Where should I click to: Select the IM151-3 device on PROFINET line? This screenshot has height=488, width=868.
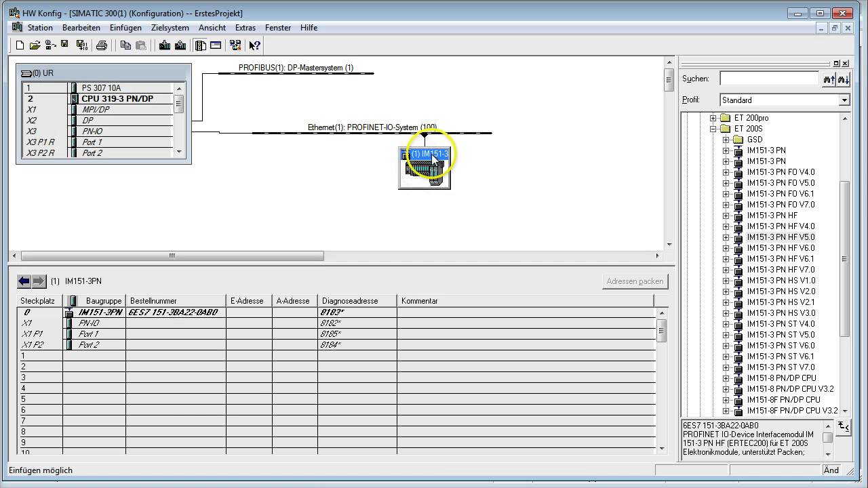(x=425, y=167)
